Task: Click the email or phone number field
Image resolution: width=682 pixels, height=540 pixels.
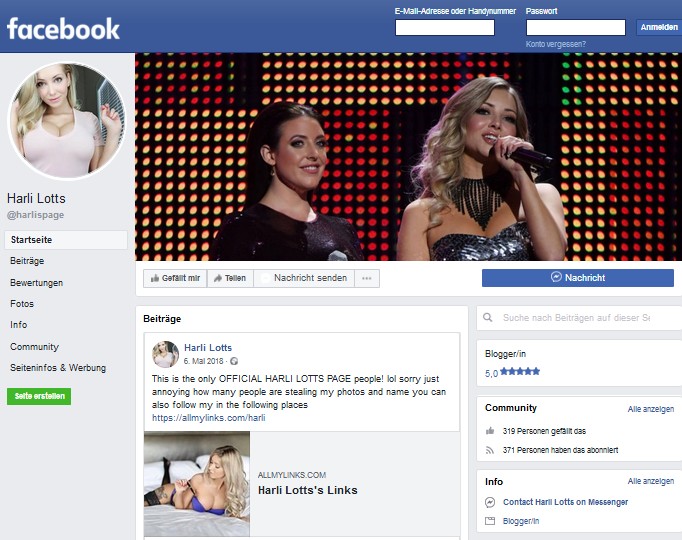Action: pyautogui.click(x=445, y=27)
